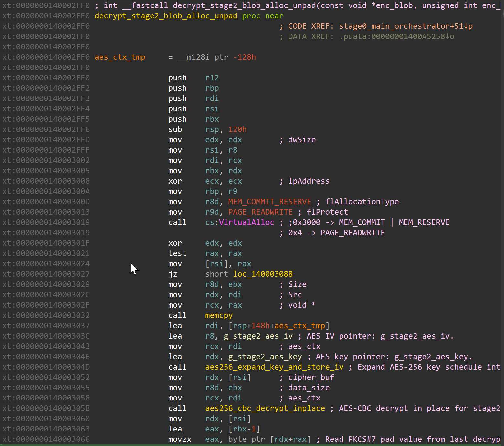This screenshot has height=446, width=504.
Task: Select the g_stage2_aes_key global symbol
Action: point(265,356)
